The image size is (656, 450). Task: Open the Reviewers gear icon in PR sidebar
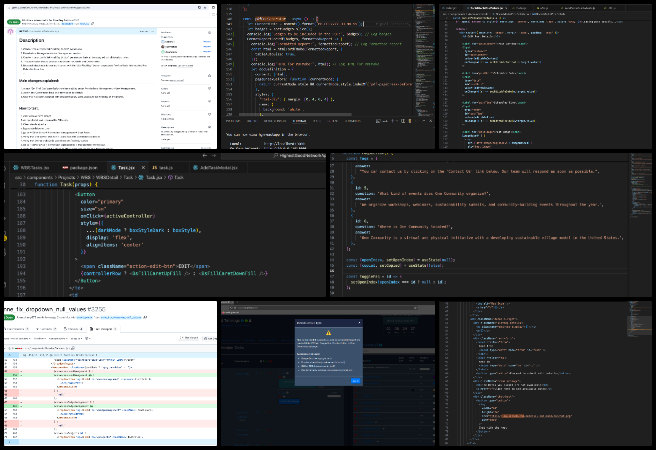(209, 32)
